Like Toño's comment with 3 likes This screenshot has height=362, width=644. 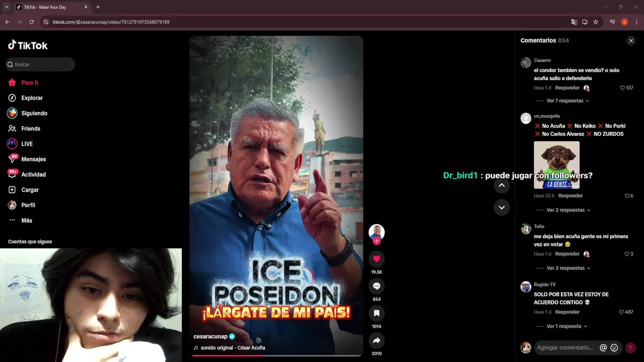coord(627,254)
